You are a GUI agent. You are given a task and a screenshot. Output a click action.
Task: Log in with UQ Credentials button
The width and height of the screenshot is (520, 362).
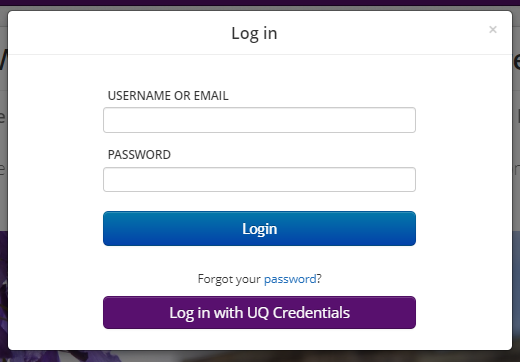(259, 313)
